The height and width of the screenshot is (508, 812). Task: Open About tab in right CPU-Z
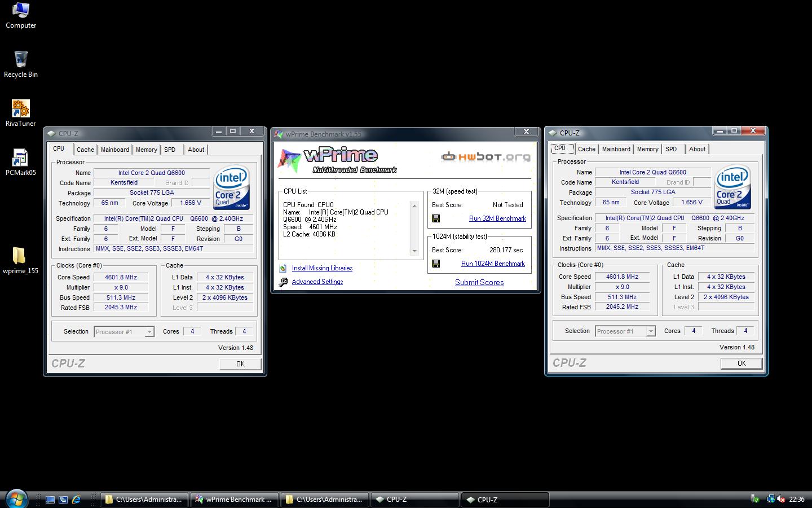coord(698,149)
